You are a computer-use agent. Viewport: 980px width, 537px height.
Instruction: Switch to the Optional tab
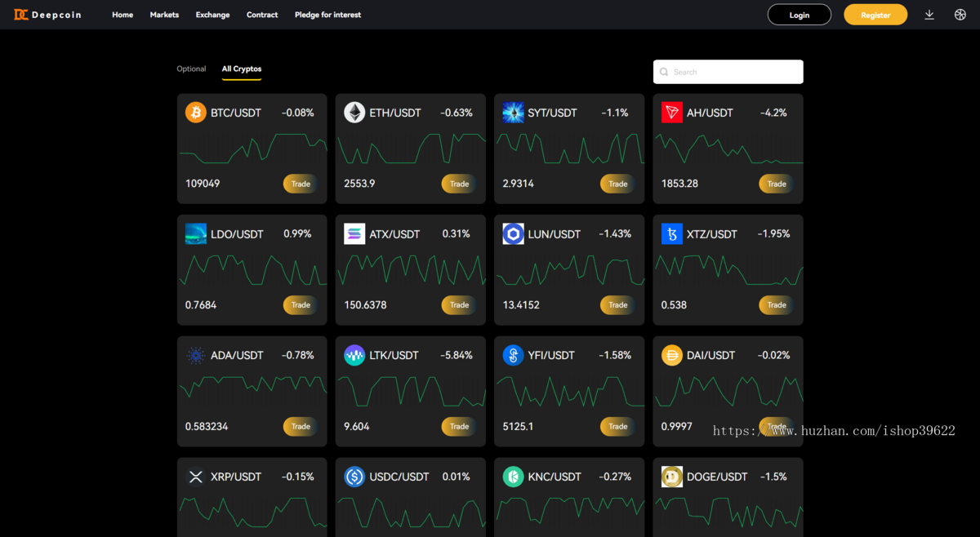(x=191, y=69)
